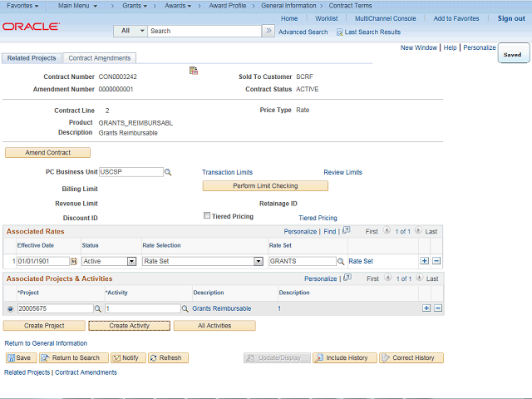
Task: Click the Return to General Information link
Action: tap(46, 343)
